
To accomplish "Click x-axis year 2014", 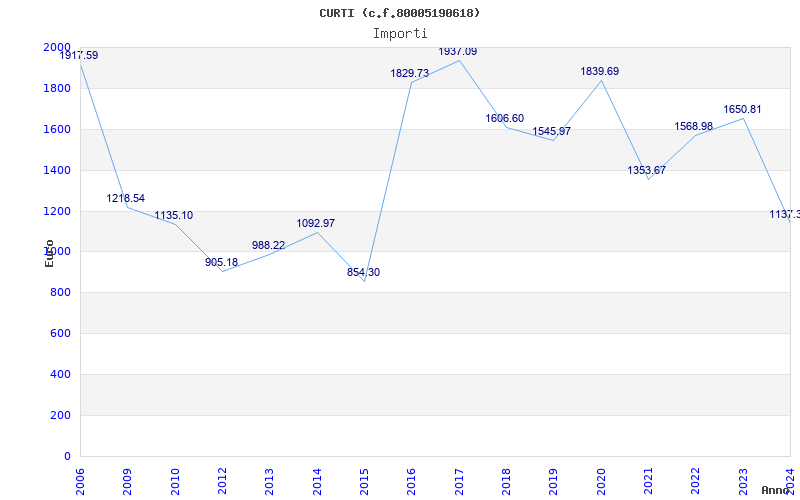I will pos(317,482).
